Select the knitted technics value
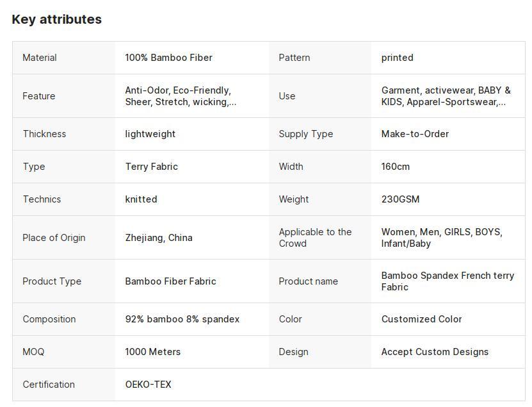This screenshot has height=407, width=532. [141, 199]
